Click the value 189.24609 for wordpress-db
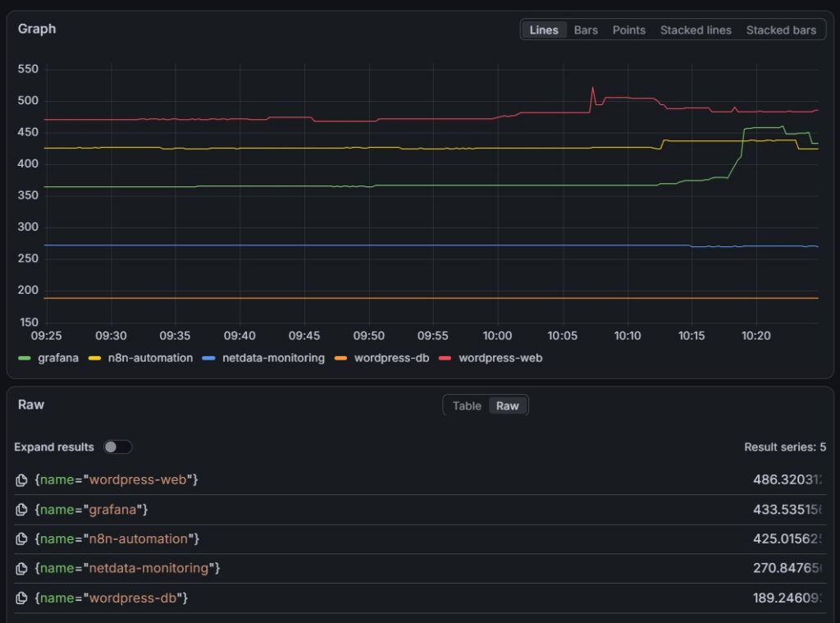This screenshot has width=840, height=623. click(787, 598)
